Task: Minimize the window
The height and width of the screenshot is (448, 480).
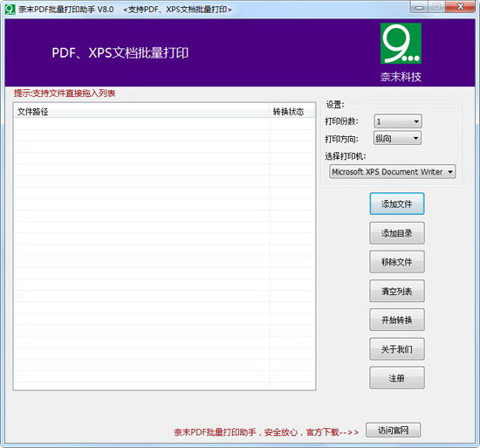Action: tap(420, 7)
